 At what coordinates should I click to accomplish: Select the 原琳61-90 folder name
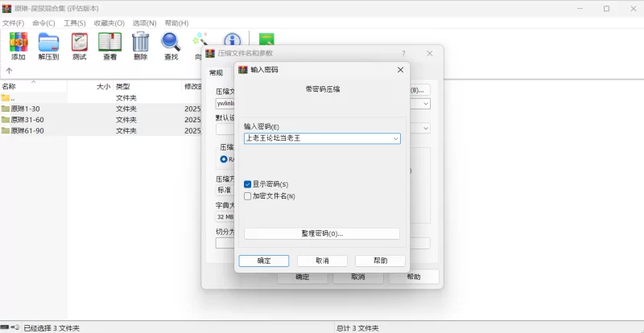[27, 130]
